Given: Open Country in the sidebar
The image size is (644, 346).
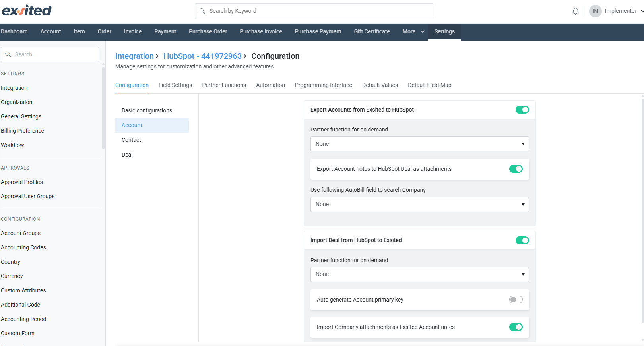Looking at the screenshot, I should [10, 262].
